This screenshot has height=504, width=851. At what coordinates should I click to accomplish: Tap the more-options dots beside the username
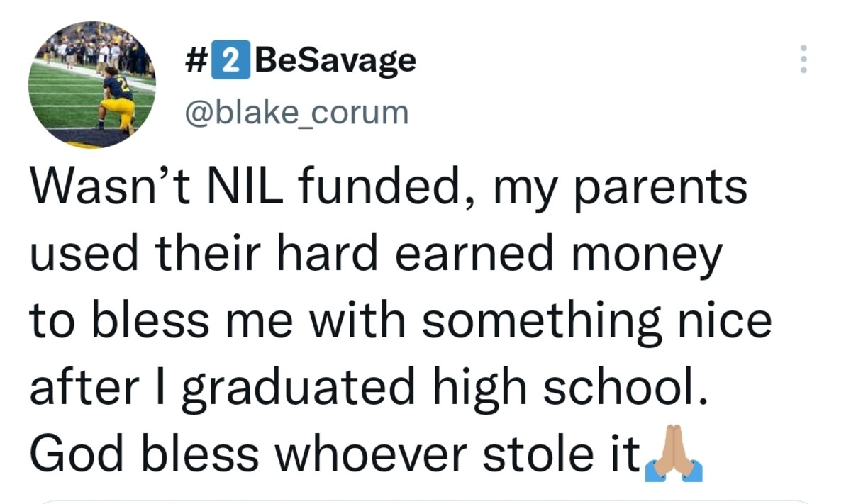point(803,59)
